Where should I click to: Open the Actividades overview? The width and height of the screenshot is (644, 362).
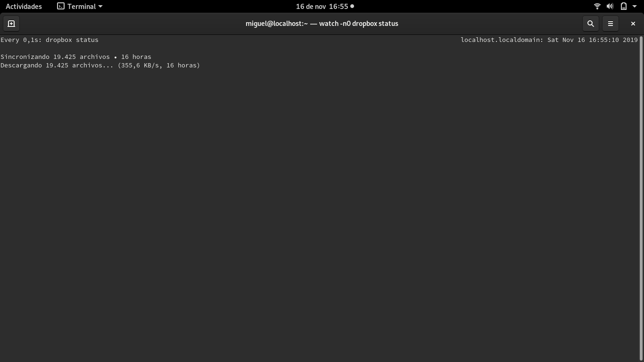[x=24, y=7]
